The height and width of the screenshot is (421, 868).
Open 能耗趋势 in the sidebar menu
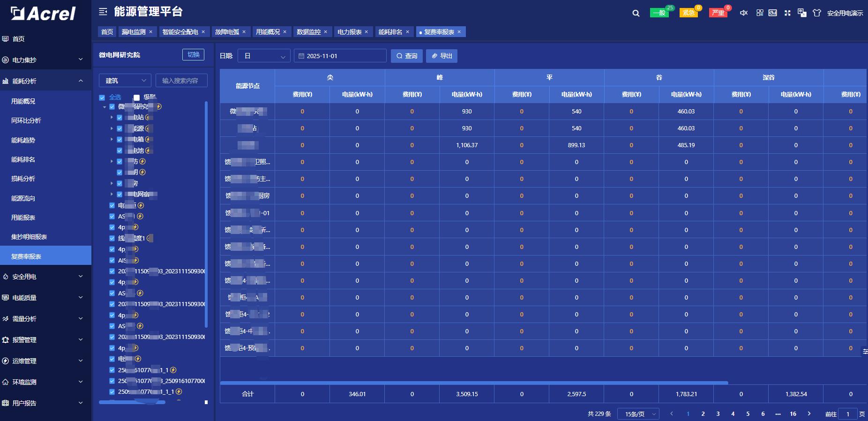click(23, 140)
